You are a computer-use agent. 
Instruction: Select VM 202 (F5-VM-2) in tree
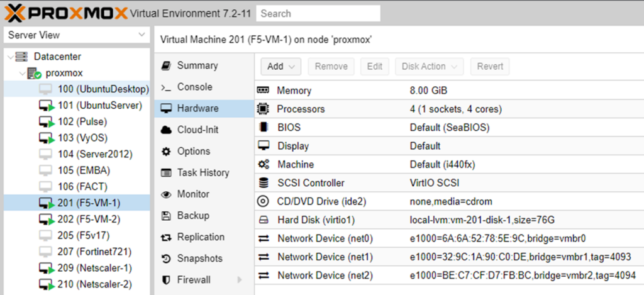[77, 220]
